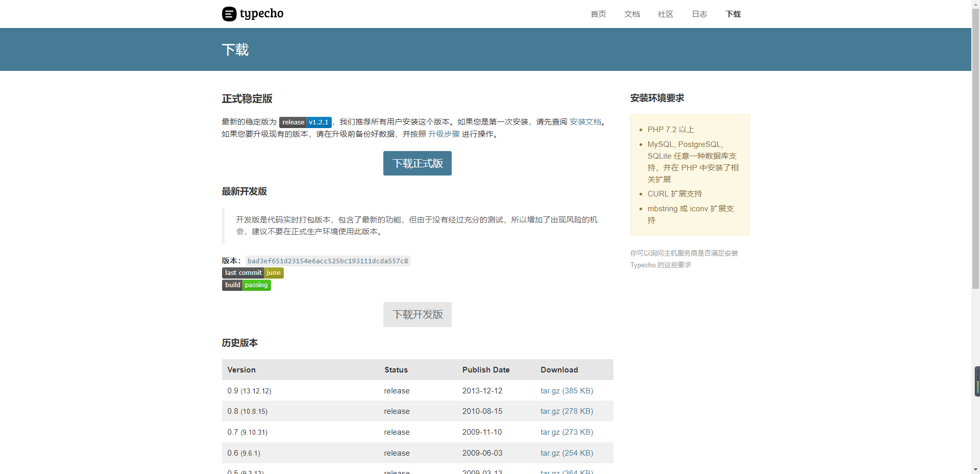Screen dimensions: 980x474
Task: Open the 升级步骤 link
Action: (x=444, y=134)
